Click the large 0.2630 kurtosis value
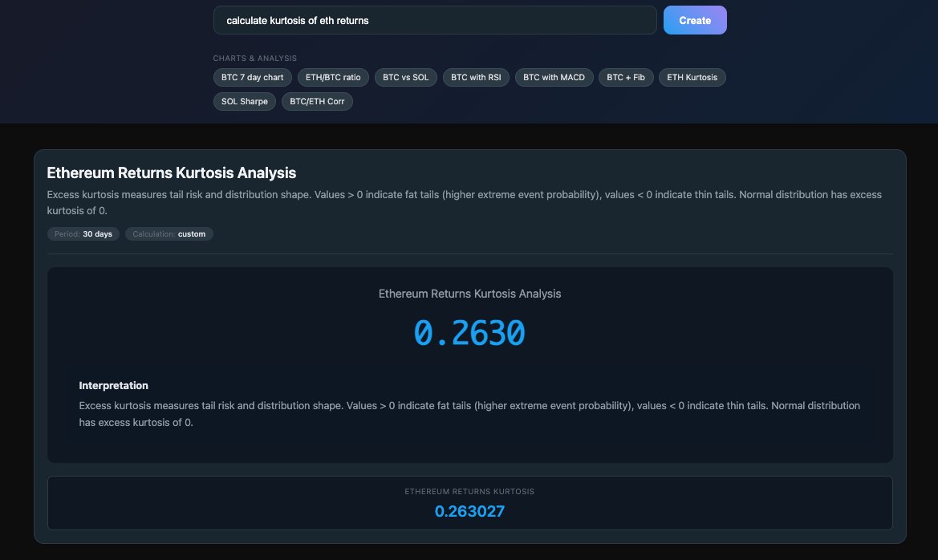This screenshot has height=560, width=938. (x=469, y=333)
